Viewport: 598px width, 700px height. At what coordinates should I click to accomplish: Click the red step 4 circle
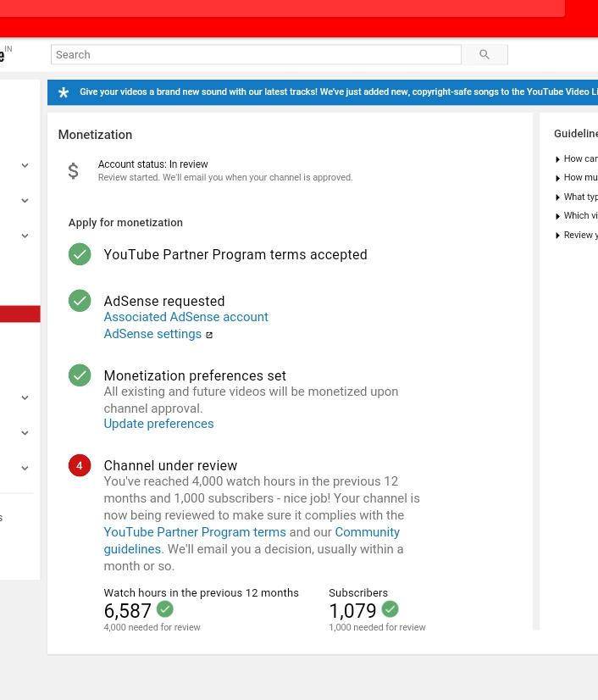[80, 465]
